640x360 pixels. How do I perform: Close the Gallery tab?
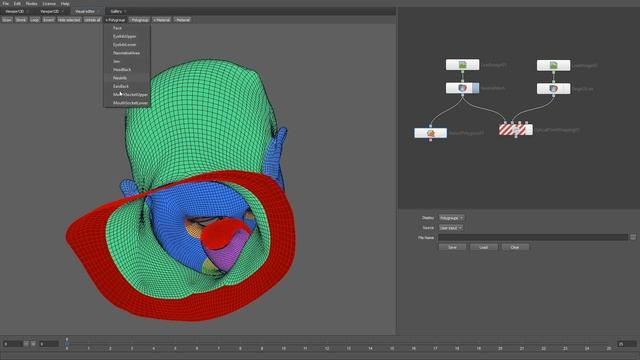coord(125,11)
